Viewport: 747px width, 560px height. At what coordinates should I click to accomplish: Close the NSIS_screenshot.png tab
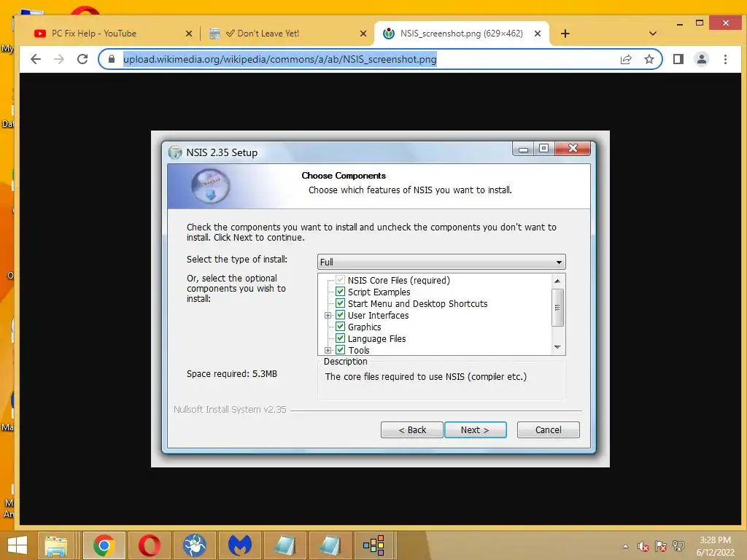[x=538, y=34]
